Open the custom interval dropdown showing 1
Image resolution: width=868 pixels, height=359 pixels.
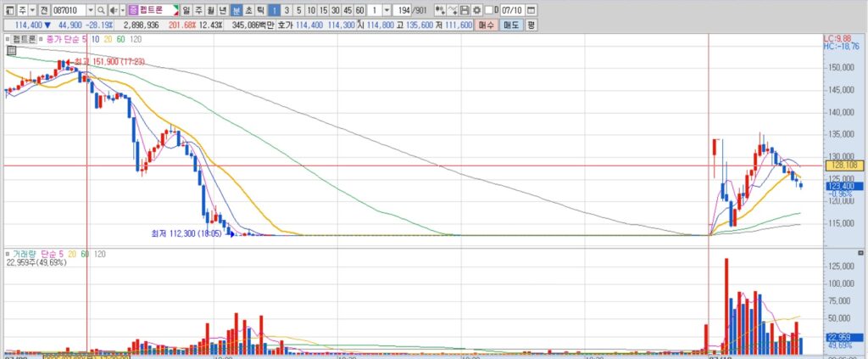(387, 10)
